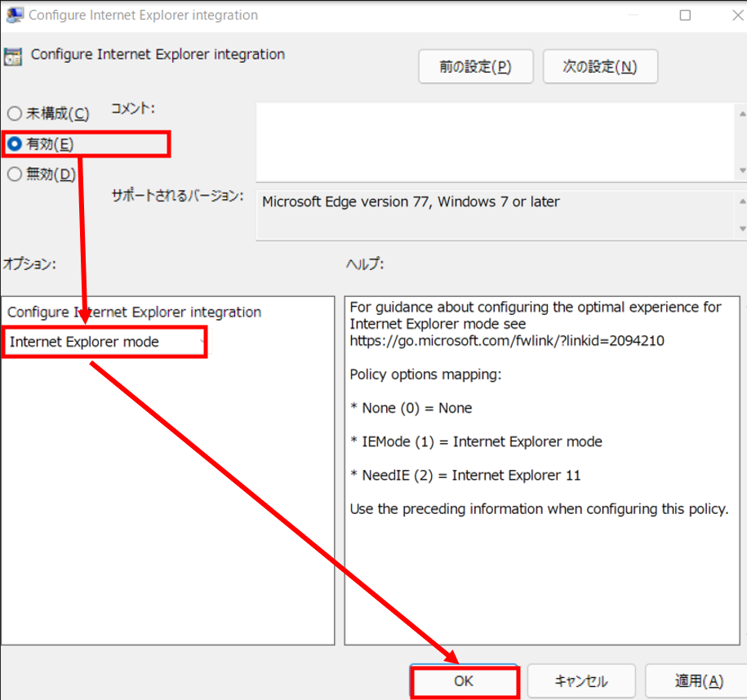The image size is (747, 700).
Task: Click the ヘルプ: label
Action: point(365,264)
